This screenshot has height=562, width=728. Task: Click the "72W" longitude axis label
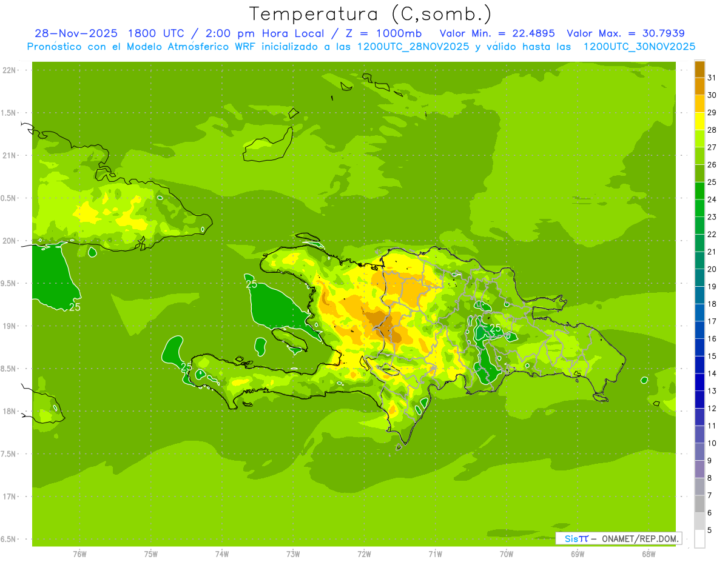[x=364, y=554]
